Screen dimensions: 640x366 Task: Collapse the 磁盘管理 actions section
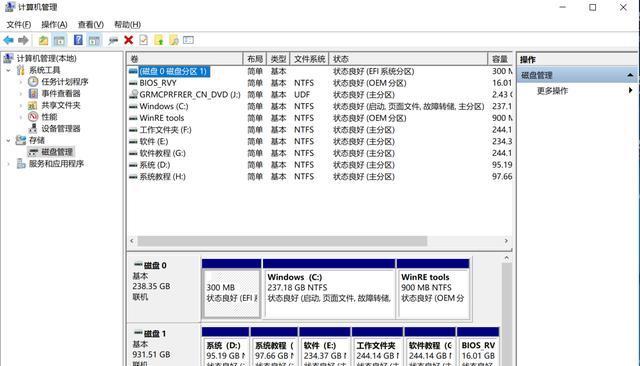630,75
